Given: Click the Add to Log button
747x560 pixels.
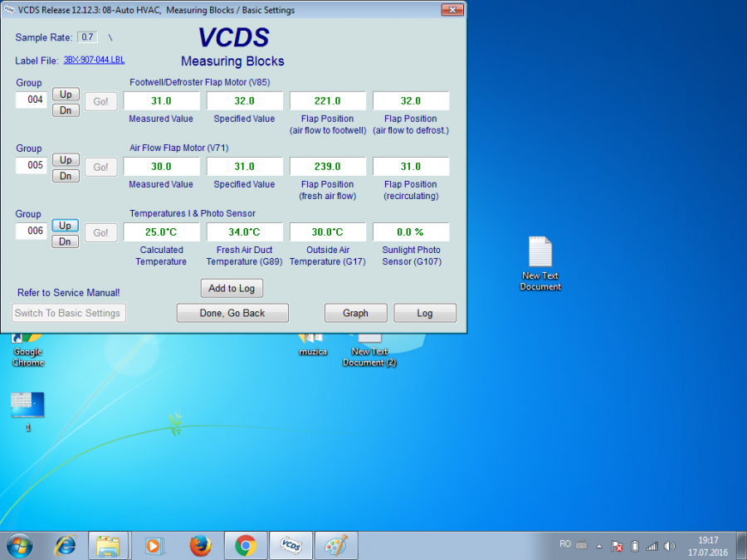Looking at the screenshot, I should pos(232,288).
